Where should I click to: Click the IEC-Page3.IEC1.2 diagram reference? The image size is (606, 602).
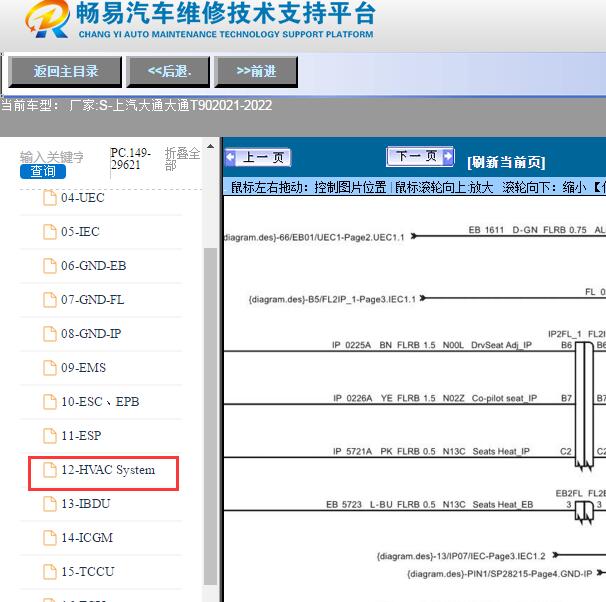coord(461,556)
